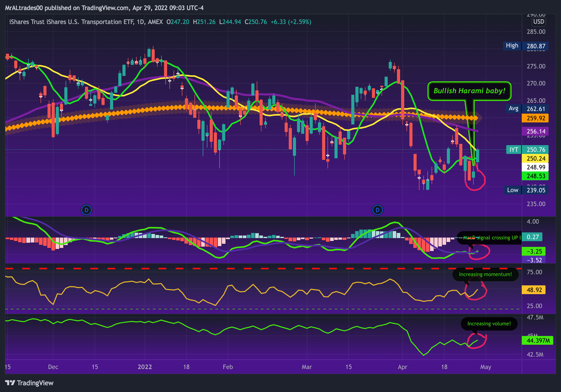Click the Apr label on time axis
The width and height of the screenshot is (561, 392).
(402, 367)
